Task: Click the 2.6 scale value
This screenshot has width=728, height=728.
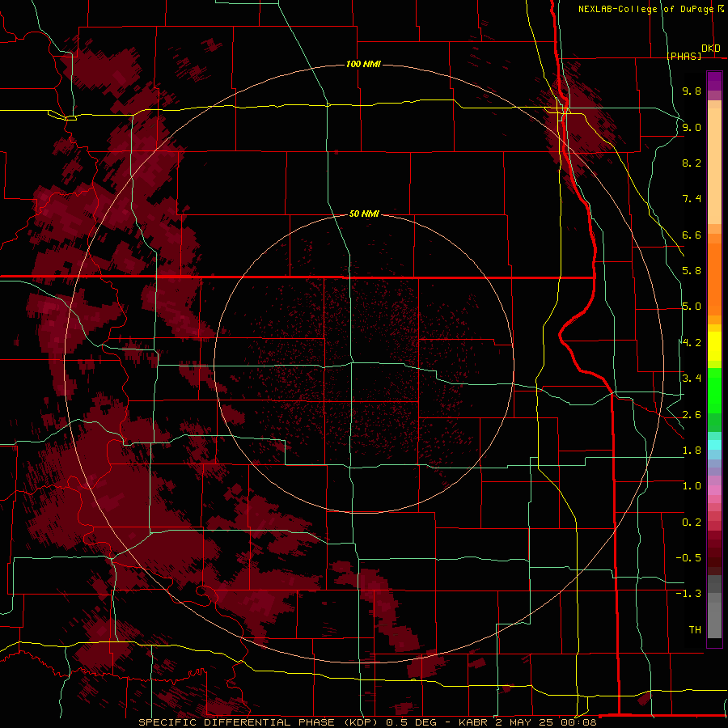Action: coord(692,415)
